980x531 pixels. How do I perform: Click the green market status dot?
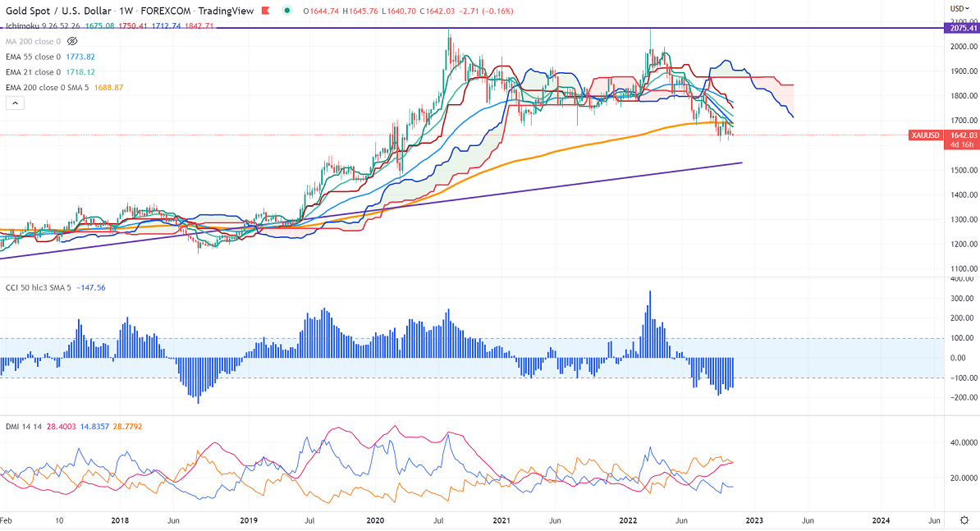click(x=287, y=11)
